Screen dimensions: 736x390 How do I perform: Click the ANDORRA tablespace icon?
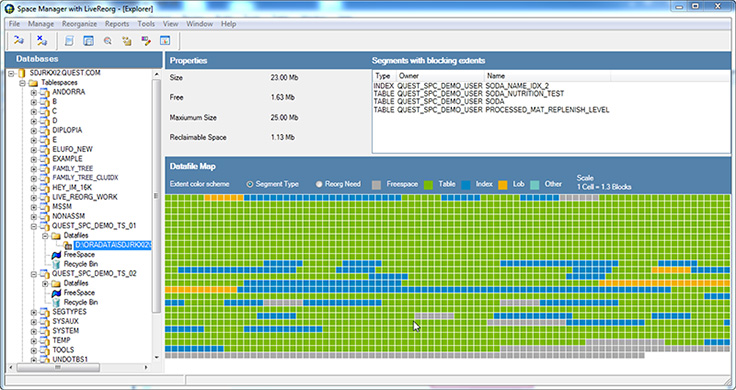(x=45, y=92)
